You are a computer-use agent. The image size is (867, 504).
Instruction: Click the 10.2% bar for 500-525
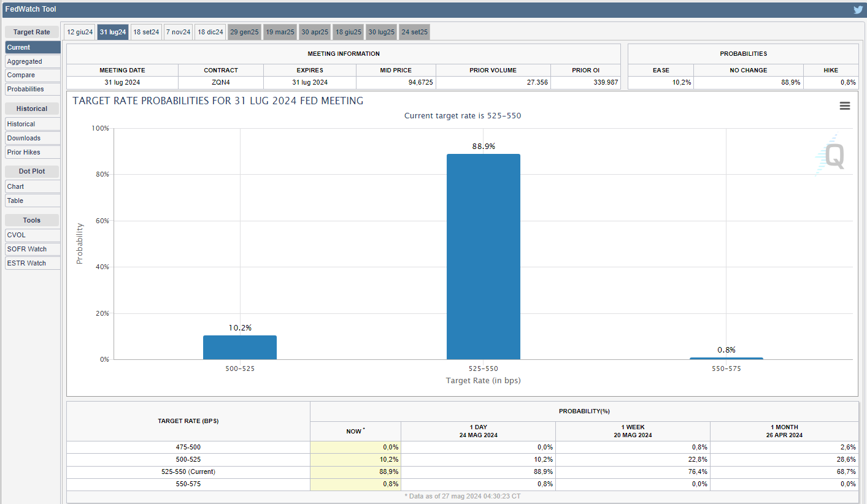tap(240, 347)
